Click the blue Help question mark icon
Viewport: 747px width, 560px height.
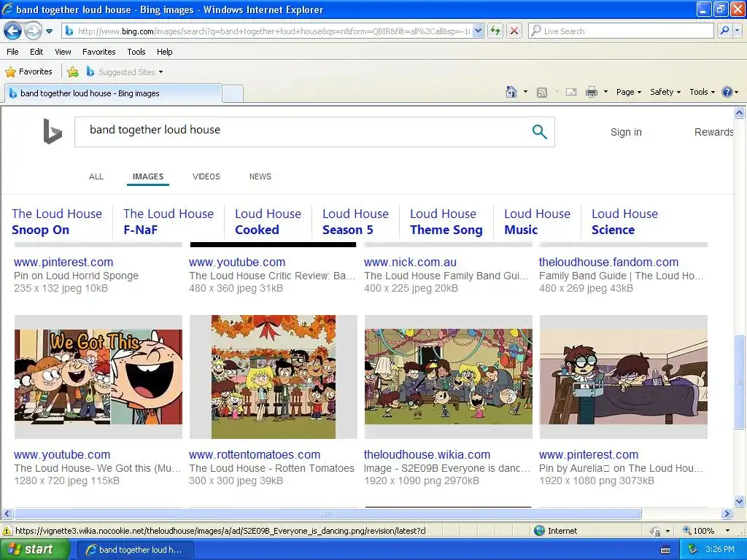point(727,92)
